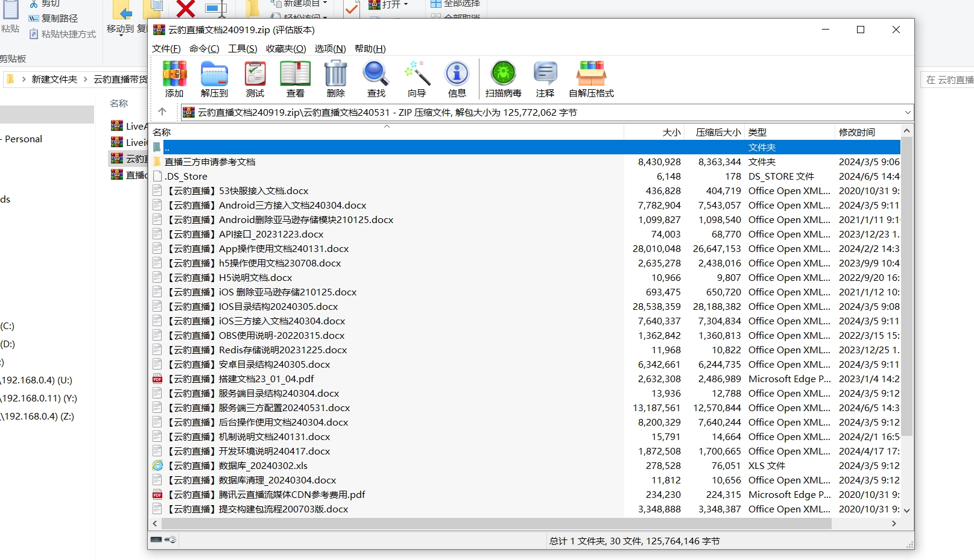Image resolution: width=974 pixels, height=560 pixels.
Task: Open the 命令(C) menu
Action: 204,48
